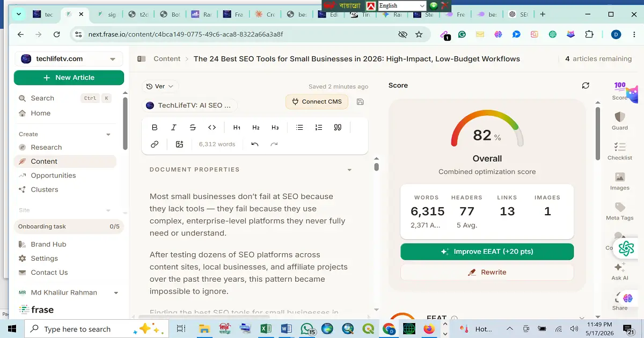Click the browser address bar URL

click(186, 34)
